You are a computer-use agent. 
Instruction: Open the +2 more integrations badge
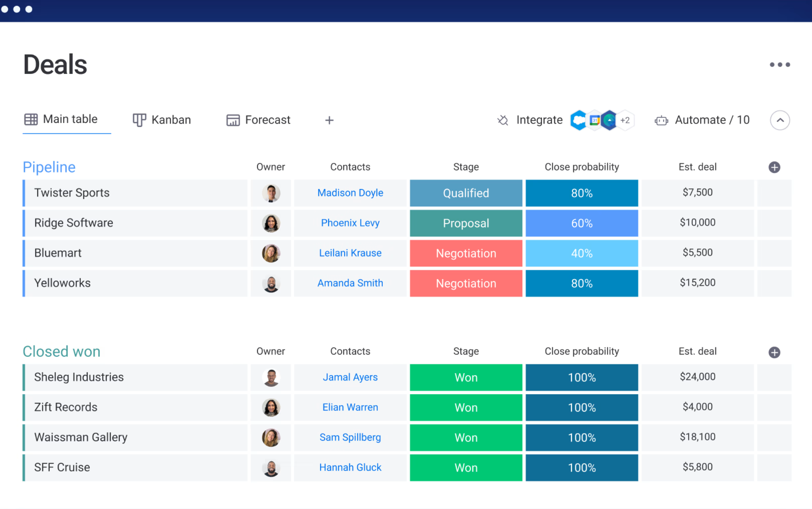[x=625, y=120]
